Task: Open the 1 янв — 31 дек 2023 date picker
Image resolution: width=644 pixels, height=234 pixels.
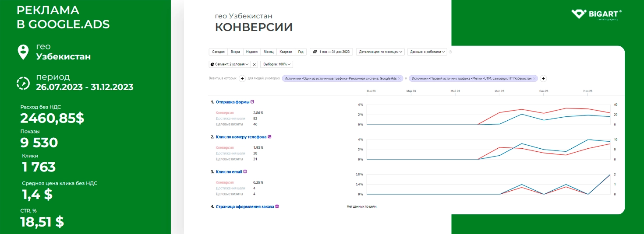Action: 331,52
